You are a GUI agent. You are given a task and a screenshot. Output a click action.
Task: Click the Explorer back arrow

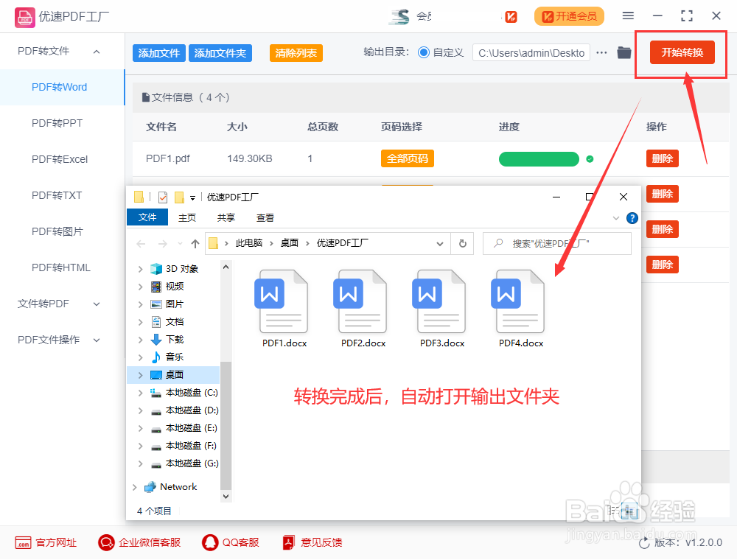pos(141,243)
